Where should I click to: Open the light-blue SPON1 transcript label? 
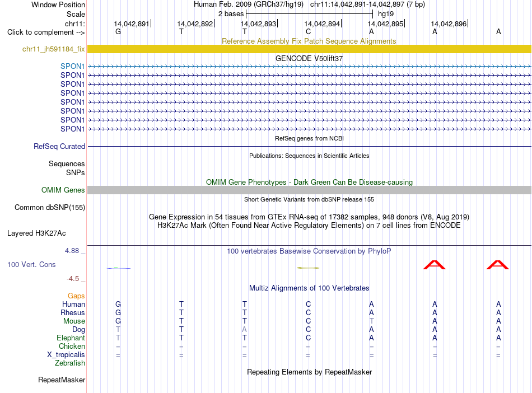pos(73,66)
